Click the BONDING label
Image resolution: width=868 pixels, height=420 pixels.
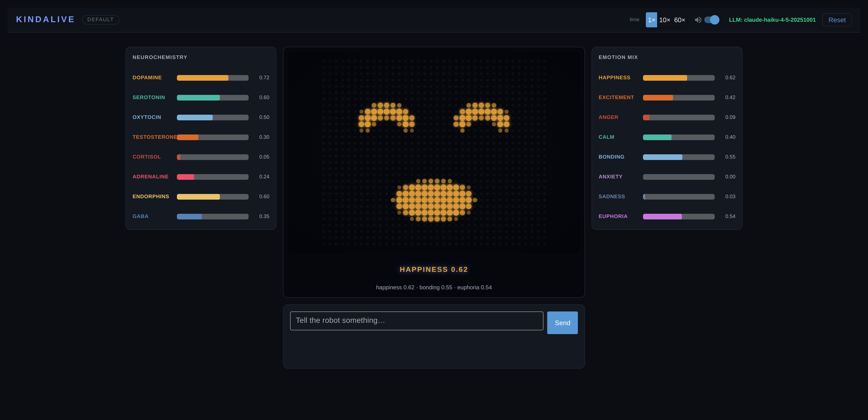pos(611,157)
